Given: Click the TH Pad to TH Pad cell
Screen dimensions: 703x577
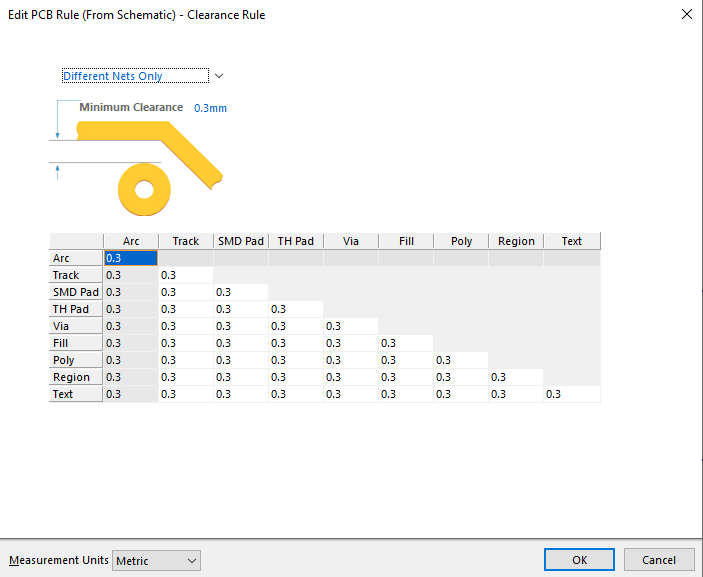Looking at the screenshot, I should click(296, 309).
